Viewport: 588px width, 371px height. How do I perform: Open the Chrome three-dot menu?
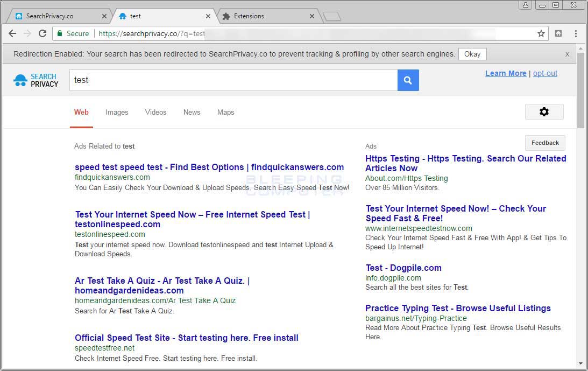click(x=576, y=33)
